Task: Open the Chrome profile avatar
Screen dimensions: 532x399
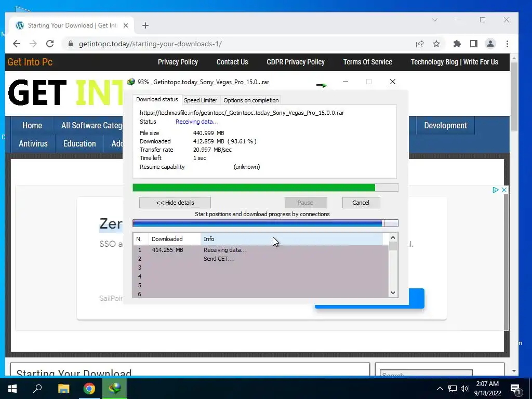Action: (490, 44)
